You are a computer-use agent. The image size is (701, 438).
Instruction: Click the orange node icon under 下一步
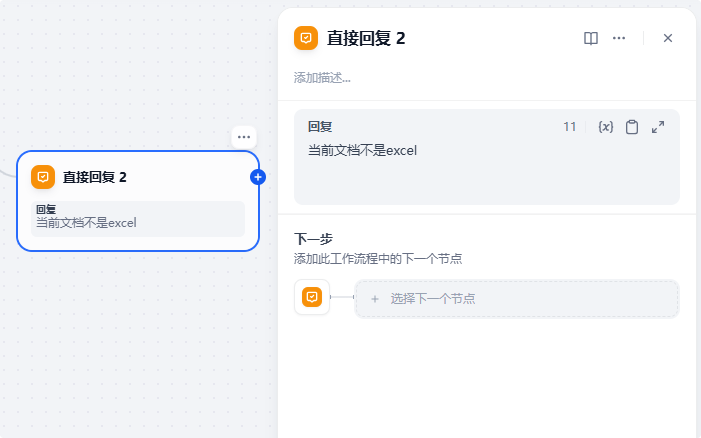pyautogui.click(x=312, y=298)
